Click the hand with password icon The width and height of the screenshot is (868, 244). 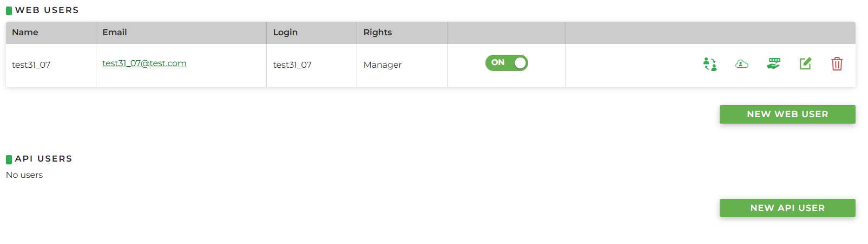click(x=774, y=64)
